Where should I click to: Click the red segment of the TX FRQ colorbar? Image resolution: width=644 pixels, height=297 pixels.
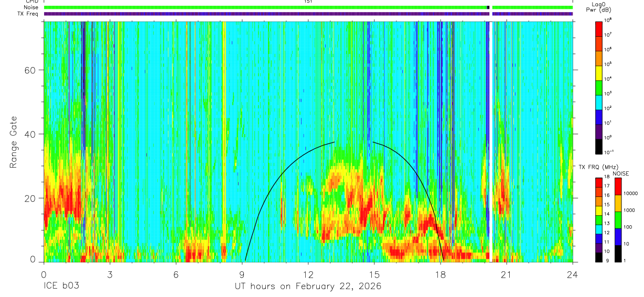tap(598, 183)
